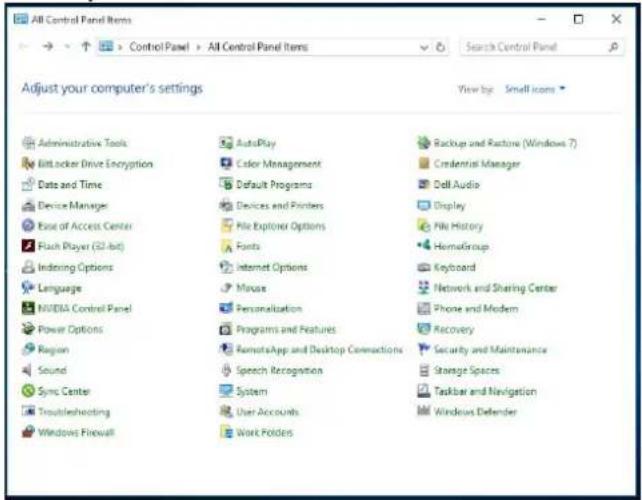Open the Work Folders link

tap(264, 432)
